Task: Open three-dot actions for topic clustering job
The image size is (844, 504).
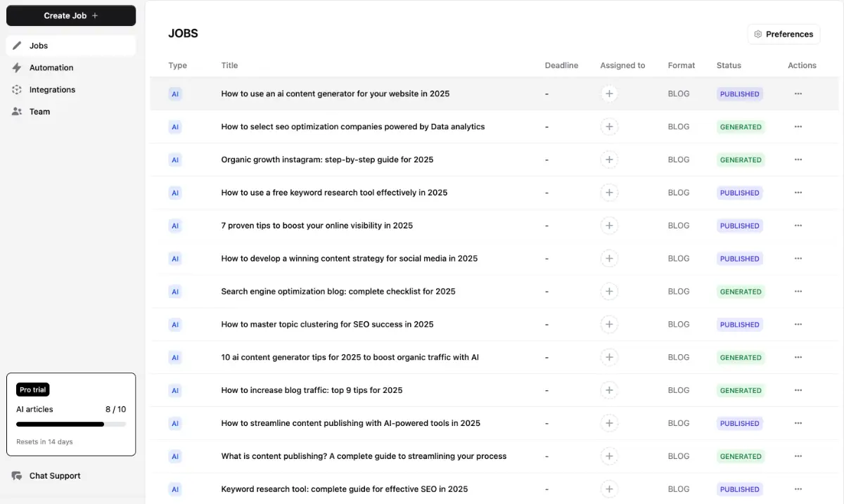Action: pos(798,325)
